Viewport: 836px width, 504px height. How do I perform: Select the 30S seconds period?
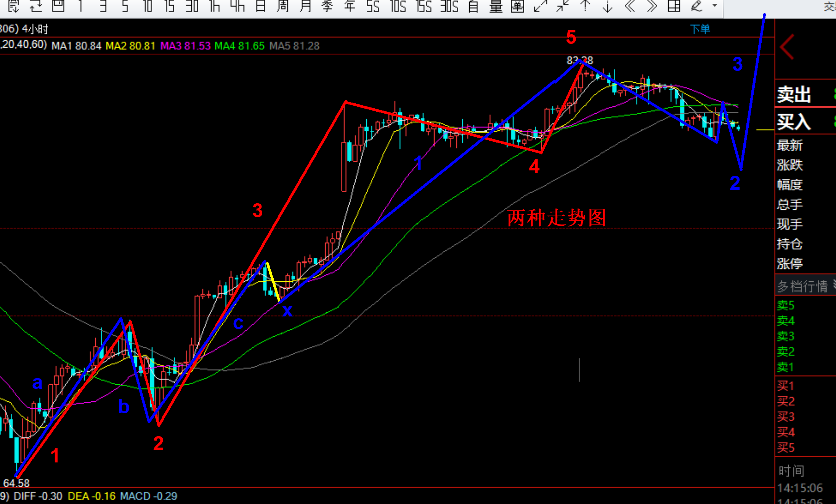coord(449,6)
